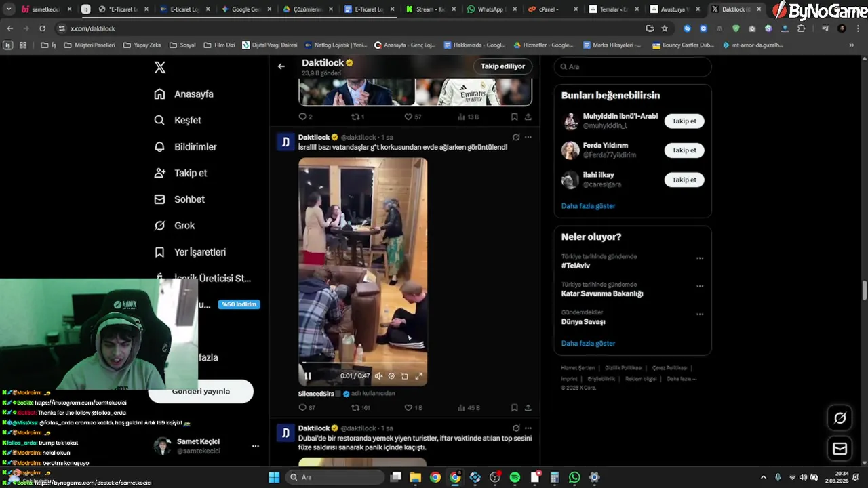
Task: Show hidden system tray icons
Action: [x=764, y=477]
